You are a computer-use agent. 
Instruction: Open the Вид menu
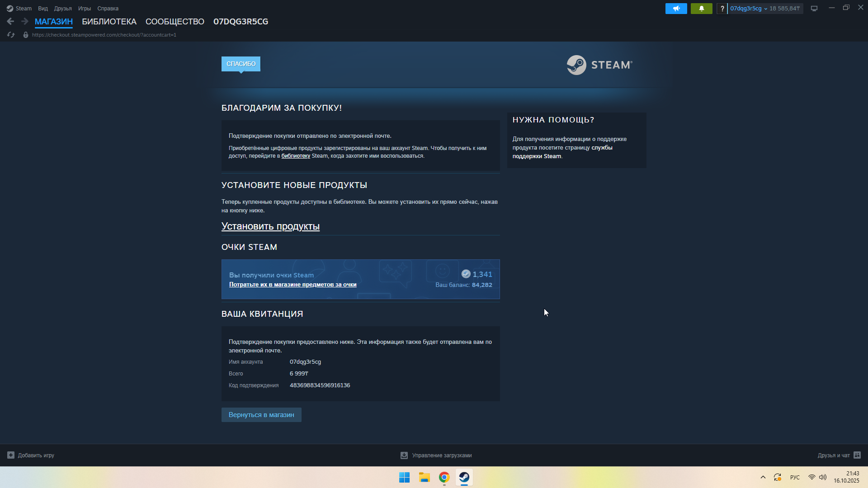(43, 9)
